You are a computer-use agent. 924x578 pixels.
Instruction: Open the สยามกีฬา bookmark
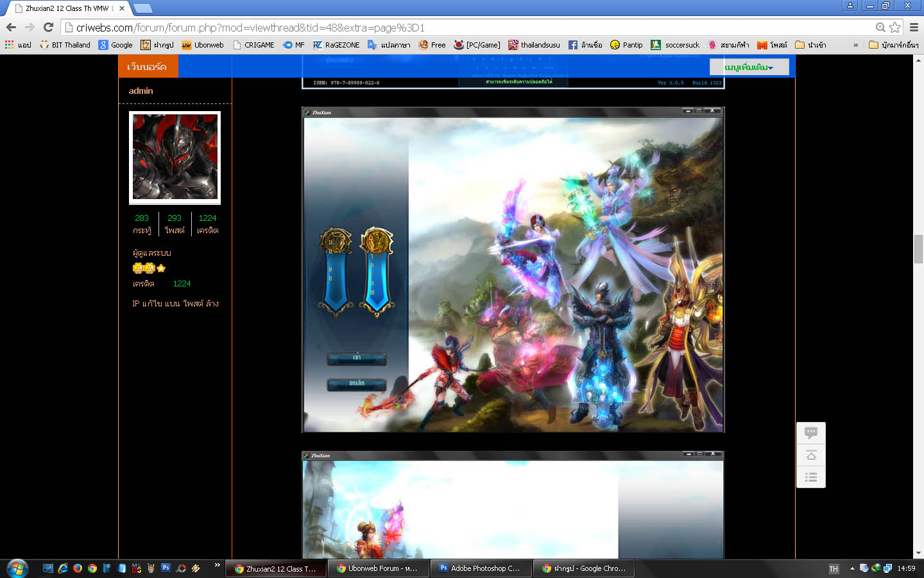click(728, 45)
